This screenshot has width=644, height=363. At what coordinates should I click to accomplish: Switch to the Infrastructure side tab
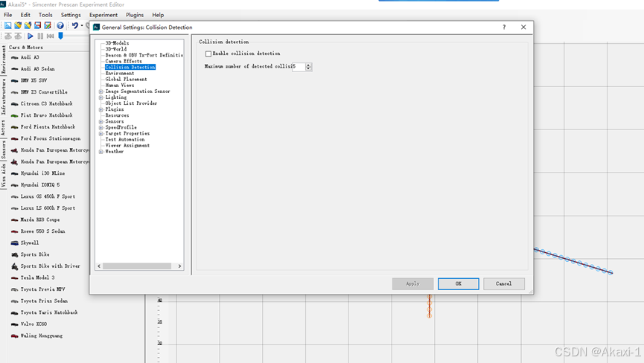(3, 97)
